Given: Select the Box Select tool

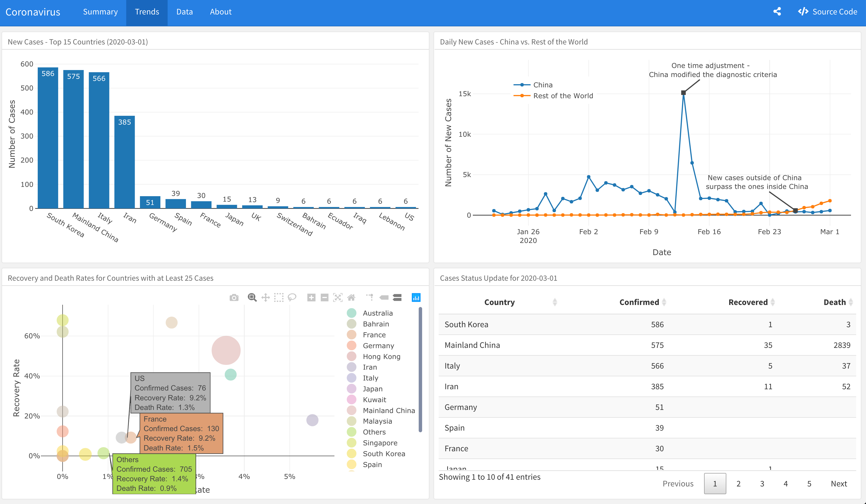Looking at the screenshot, I should click(279, 298).
